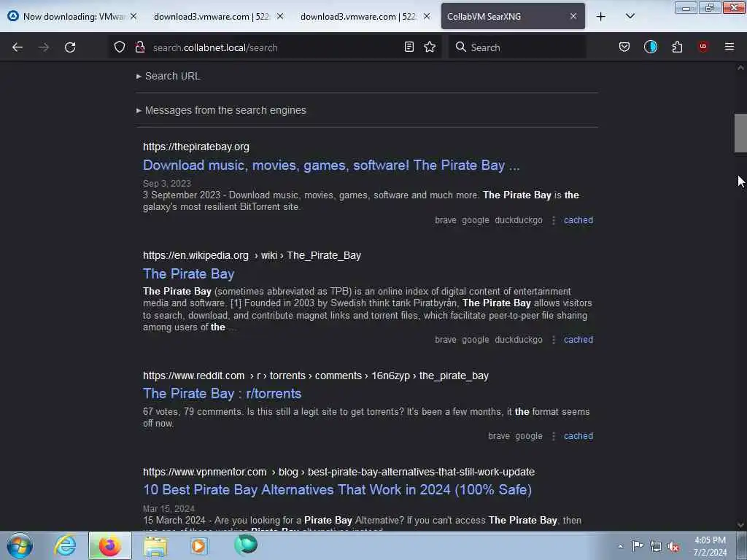Image resolution: width=747 pixels, height=560 pixels.
Task: Open the Extensions puzzle-piece icon
Action: pos(677,47)
